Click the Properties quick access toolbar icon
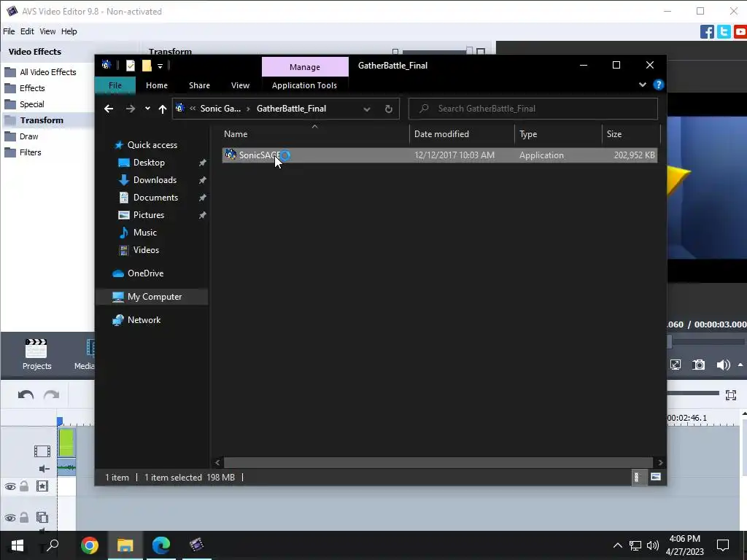747x560 pixels. (131, 66)
